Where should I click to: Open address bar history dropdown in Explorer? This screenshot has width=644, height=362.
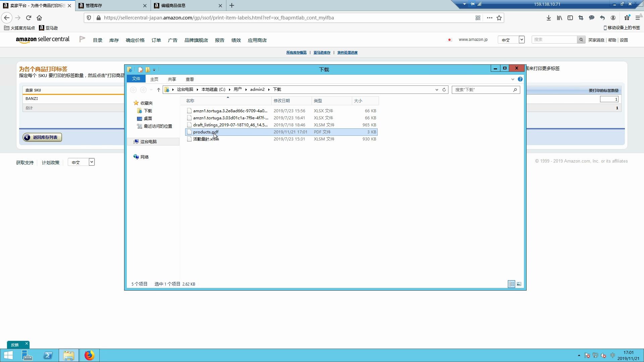tap(437, 89)
